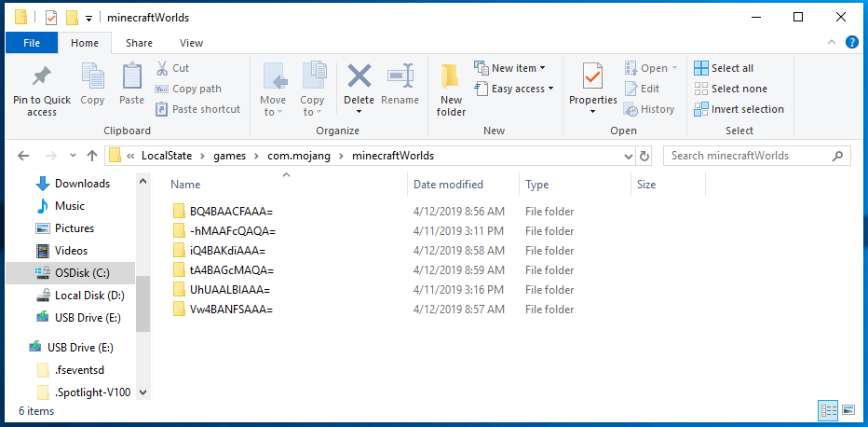Click the navigation pane scroll down arrow
868x427 pixels.
(x=142, y=393)
